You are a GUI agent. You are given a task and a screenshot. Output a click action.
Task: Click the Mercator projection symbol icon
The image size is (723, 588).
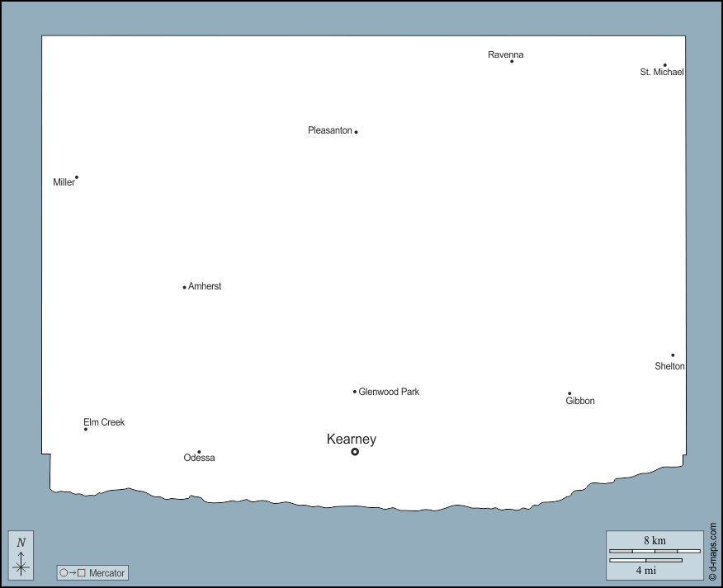73,572
